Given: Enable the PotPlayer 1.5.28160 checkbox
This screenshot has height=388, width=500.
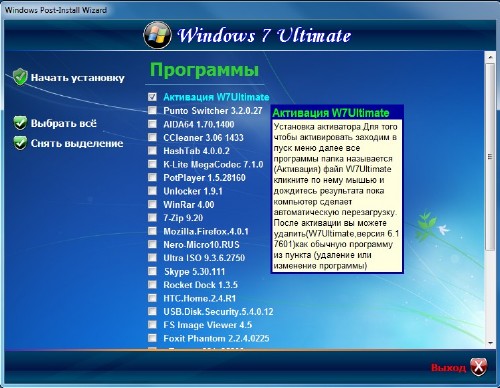Looking at the screenshot, I should pyautogui.click(x=152, y=177).
